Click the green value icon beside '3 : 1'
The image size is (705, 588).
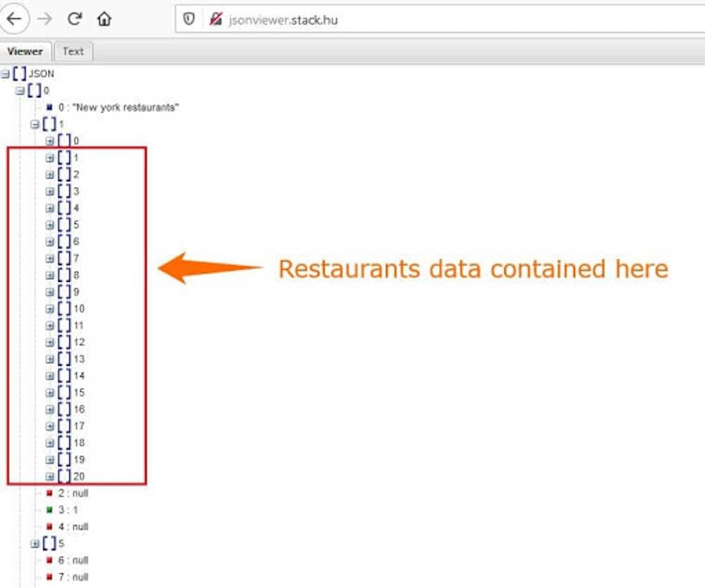click(49, 510)
